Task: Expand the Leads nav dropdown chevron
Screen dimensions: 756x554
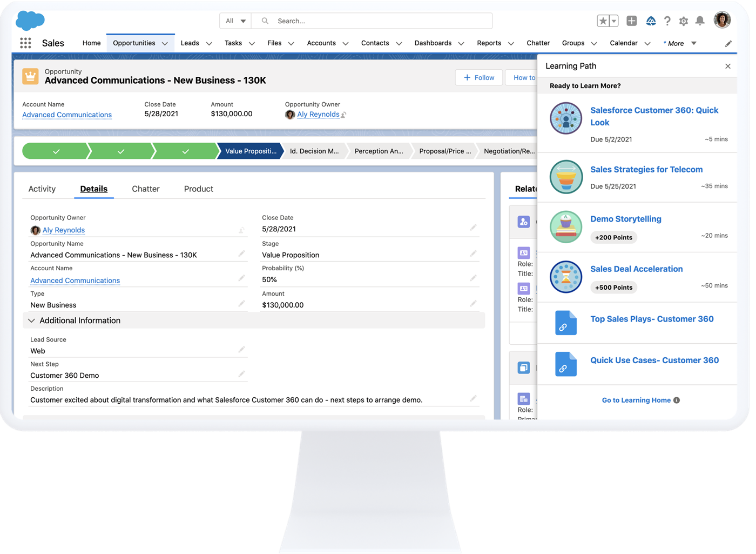Action: click(209, 44)
